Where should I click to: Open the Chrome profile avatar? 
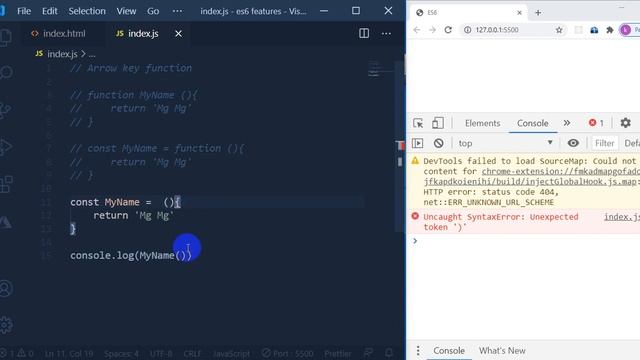(625, 30)
